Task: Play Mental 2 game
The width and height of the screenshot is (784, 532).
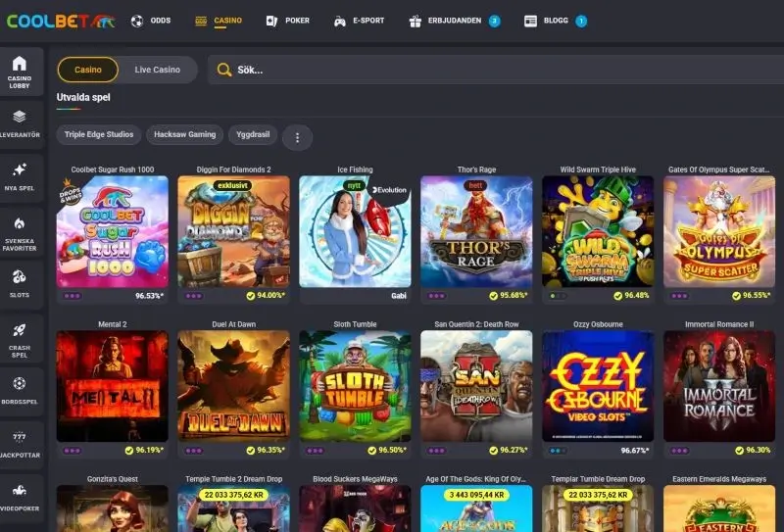Action: 113,386
